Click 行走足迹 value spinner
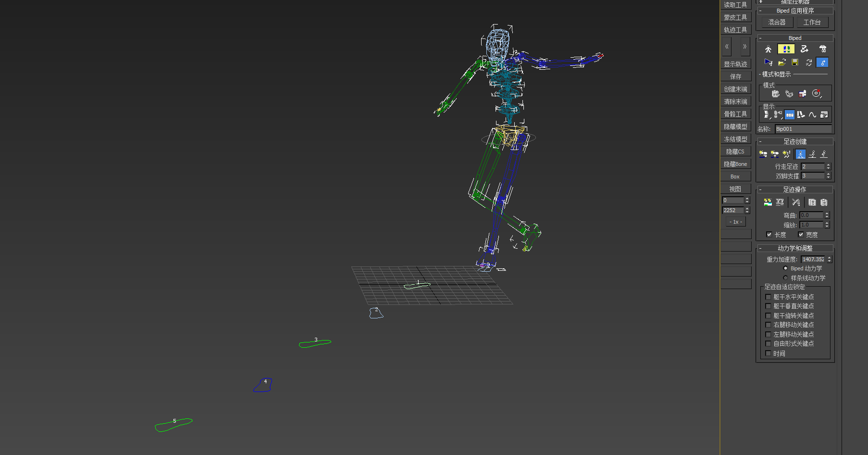Viewport: 868px width, 455px height. [x=828, y=166]
